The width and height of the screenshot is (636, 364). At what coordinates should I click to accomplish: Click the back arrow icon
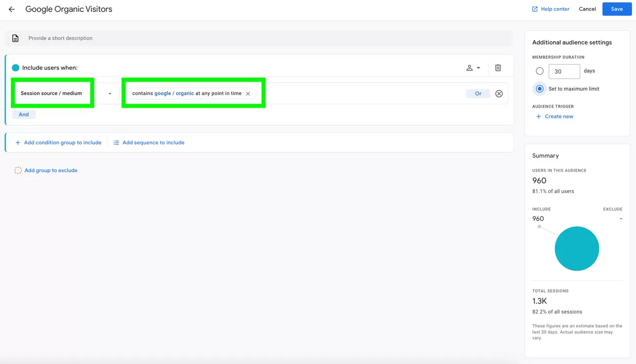(12, 9)
